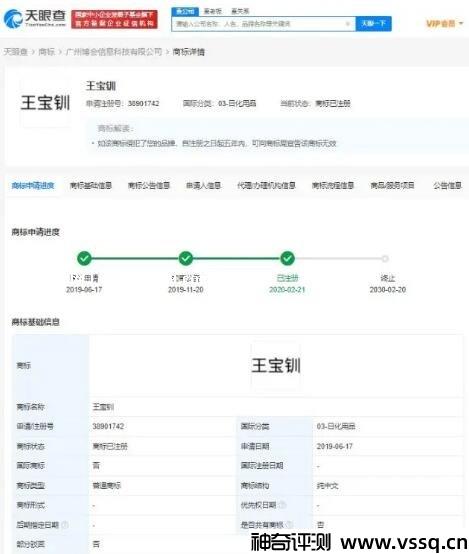Click the help icon beside 优先权日期
The height and width of the screenshot is (554, 469).
click(282, 505)
